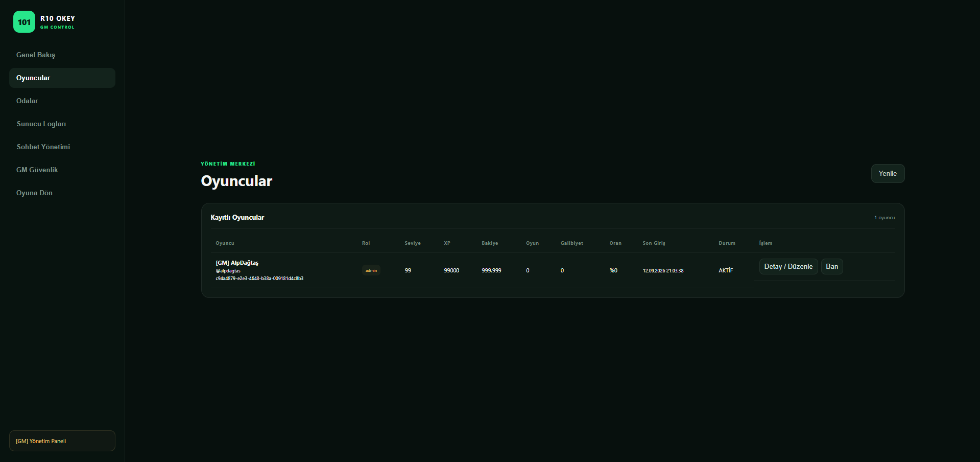Viewport: 980px width, 462px height.
Task: Navigate to GM Güvenlik
Action: 62,170
